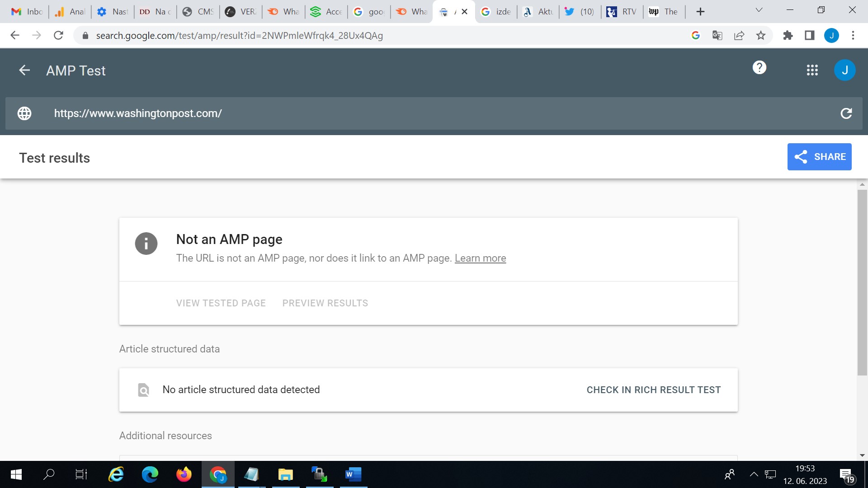Click the info icon on Not an AMP page
Screen dimensions: 868x488
click(146, 244)
